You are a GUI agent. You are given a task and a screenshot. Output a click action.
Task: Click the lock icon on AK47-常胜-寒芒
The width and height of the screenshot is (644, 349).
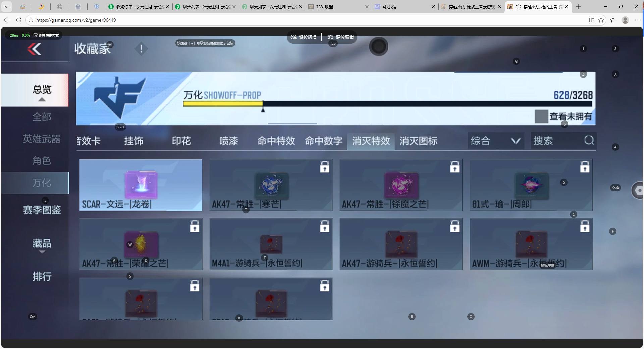[324, 167]
